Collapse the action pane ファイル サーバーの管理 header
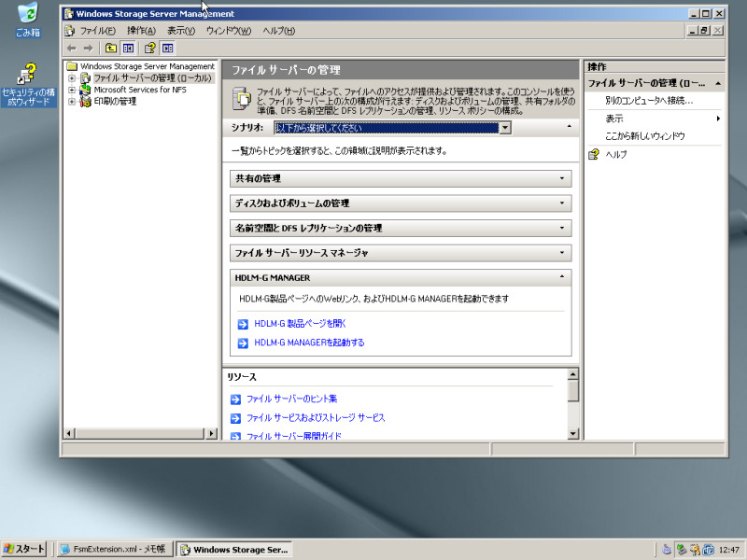747x560 pixels. (717, 83)
